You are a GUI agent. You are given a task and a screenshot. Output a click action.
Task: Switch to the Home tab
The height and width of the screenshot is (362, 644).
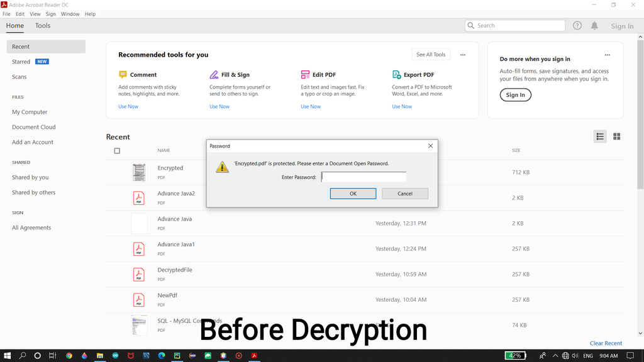coord(15,25)
